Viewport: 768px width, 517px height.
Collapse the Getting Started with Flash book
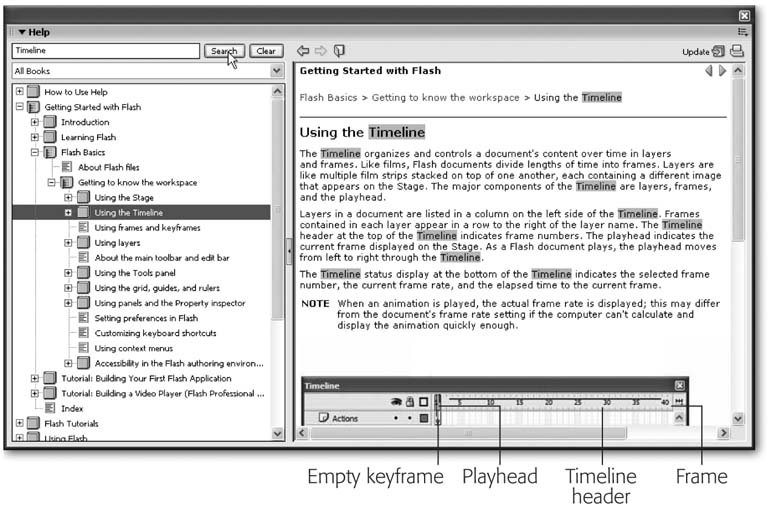(x=19, y=107)
